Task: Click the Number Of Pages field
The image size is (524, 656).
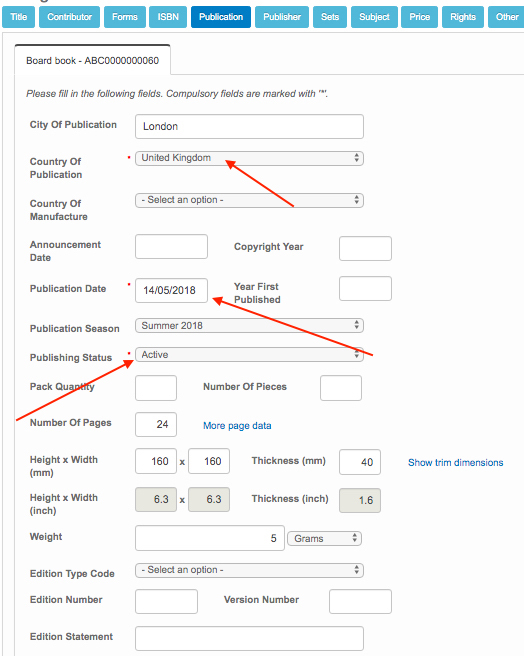Action: click(156, 424)
